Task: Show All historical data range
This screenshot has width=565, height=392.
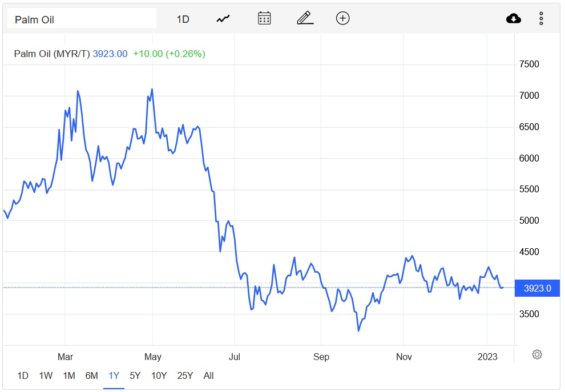Action: coord(208,375)
